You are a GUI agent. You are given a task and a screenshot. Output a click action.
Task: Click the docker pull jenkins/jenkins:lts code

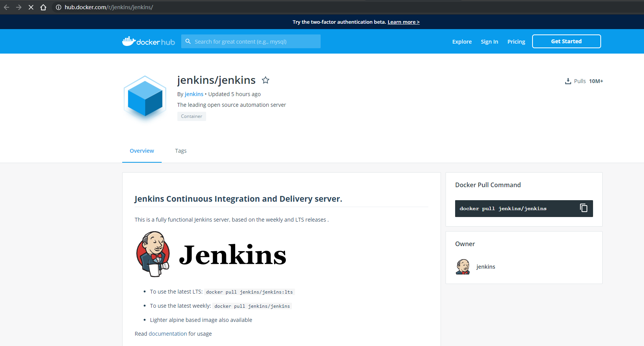coord(249,292)
